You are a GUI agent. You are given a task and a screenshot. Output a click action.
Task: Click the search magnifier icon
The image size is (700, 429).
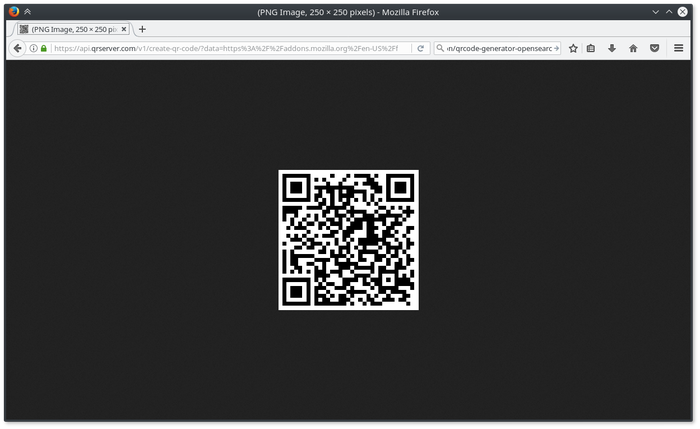440,48
